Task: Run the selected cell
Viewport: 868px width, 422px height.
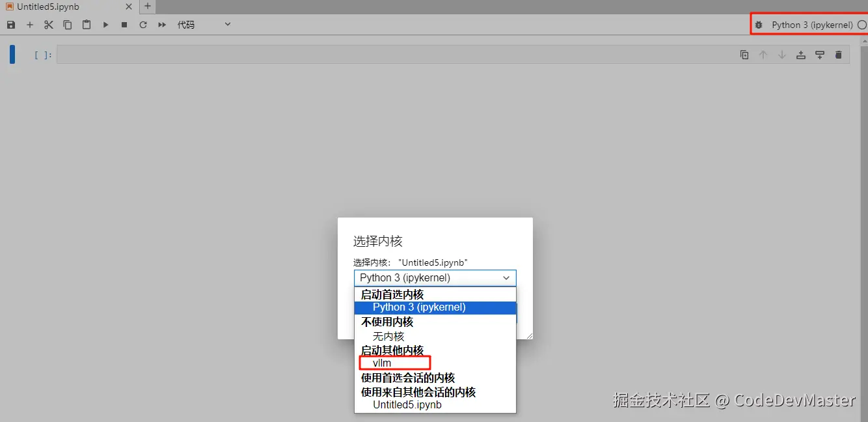Action: [x=105, y=24]
